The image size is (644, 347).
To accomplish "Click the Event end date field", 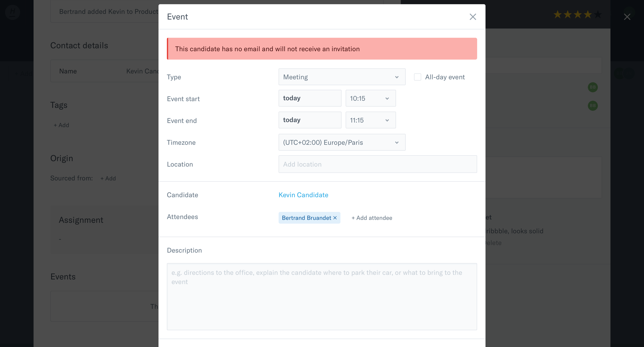I will click(x=310, y=120).
